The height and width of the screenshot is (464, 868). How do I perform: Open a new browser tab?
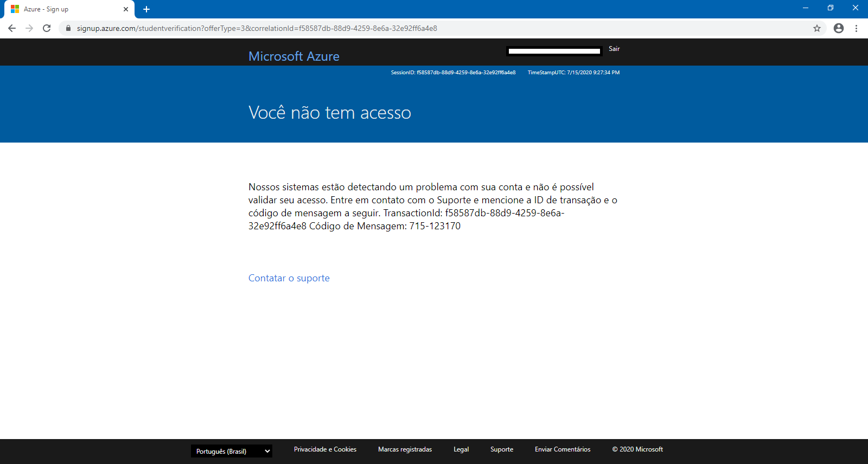point(146,9)
